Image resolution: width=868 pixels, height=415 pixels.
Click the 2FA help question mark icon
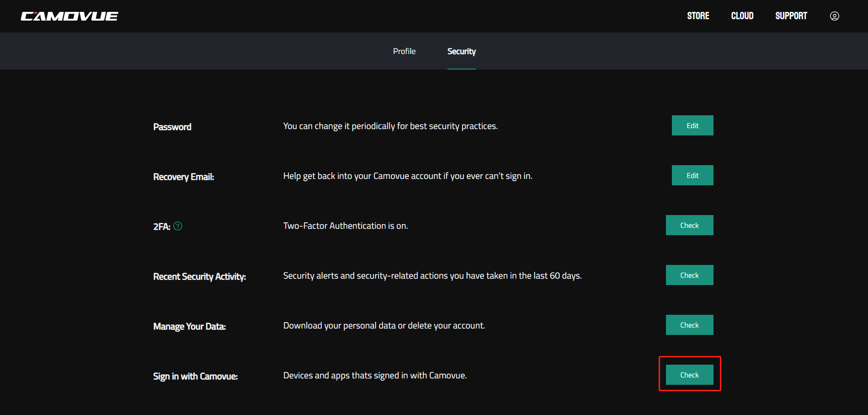point(178,226)
